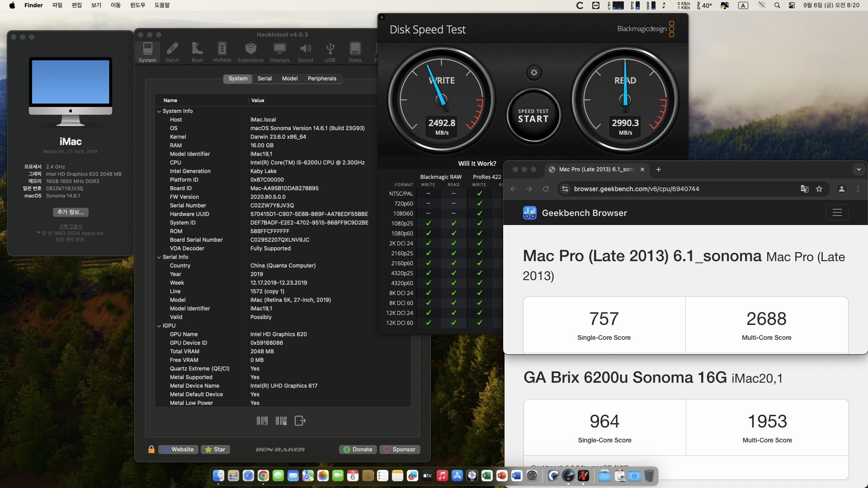Screen dimensions: 868x488
Task: Collapse the Serial Info tree group
Action: (159, 257)
